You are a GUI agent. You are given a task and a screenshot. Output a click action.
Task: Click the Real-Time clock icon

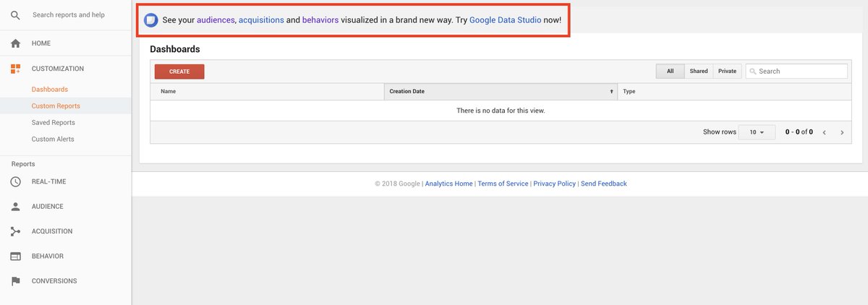tap(15, 181)
